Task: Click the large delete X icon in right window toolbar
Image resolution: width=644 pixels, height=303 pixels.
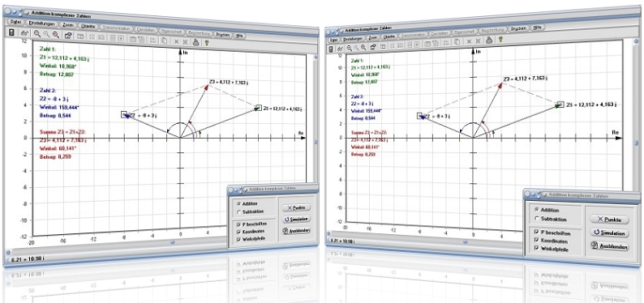Action: (x=478, y=41)
